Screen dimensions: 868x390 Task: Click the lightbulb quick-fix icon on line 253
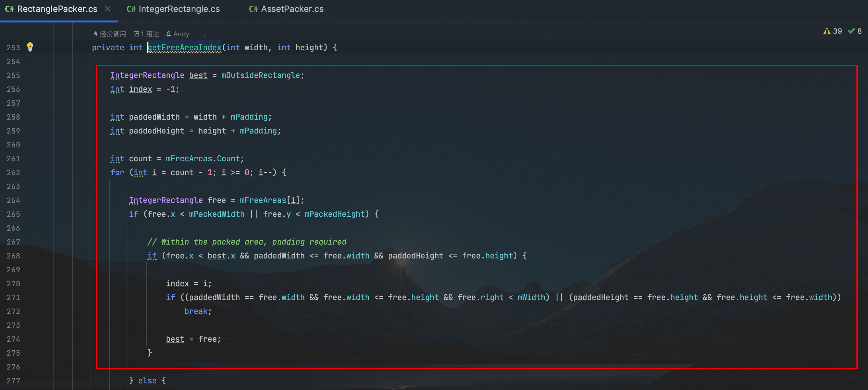click(x=30, y=47)
